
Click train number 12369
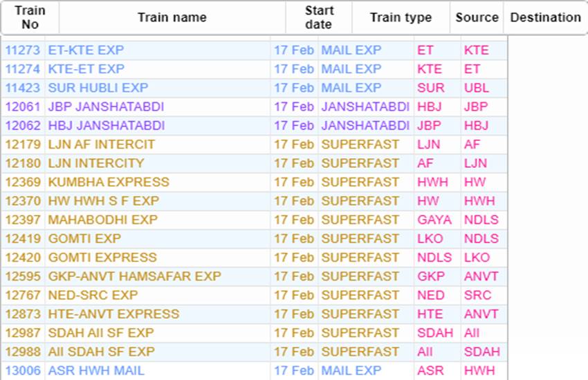pos(23,182)
